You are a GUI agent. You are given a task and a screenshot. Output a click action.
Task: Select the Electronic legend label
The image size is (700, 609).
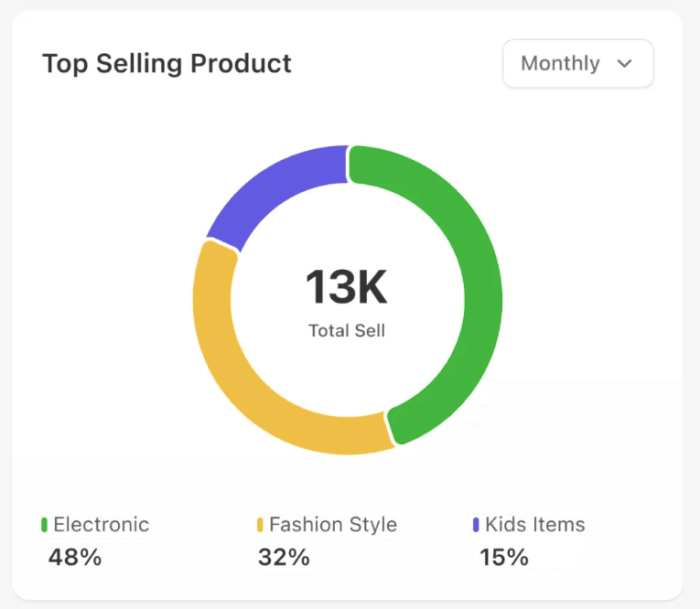point(101,525)
